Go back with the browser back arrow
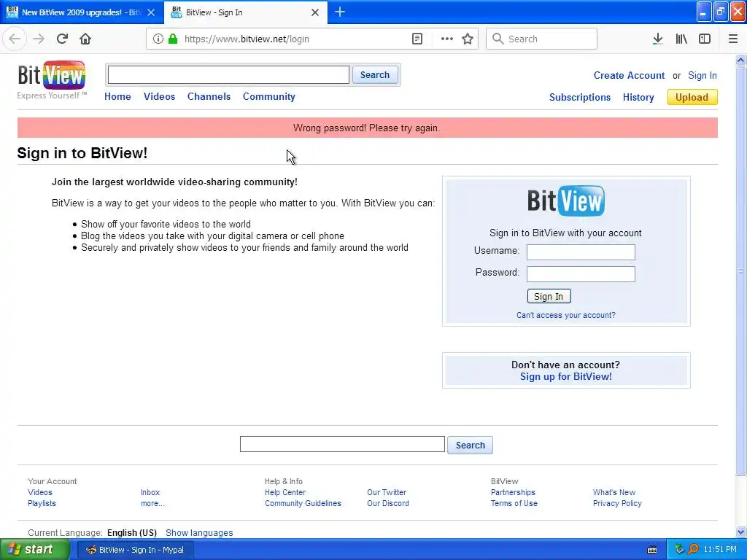Screen dimensions: 747x560 [x=15, y=39]
